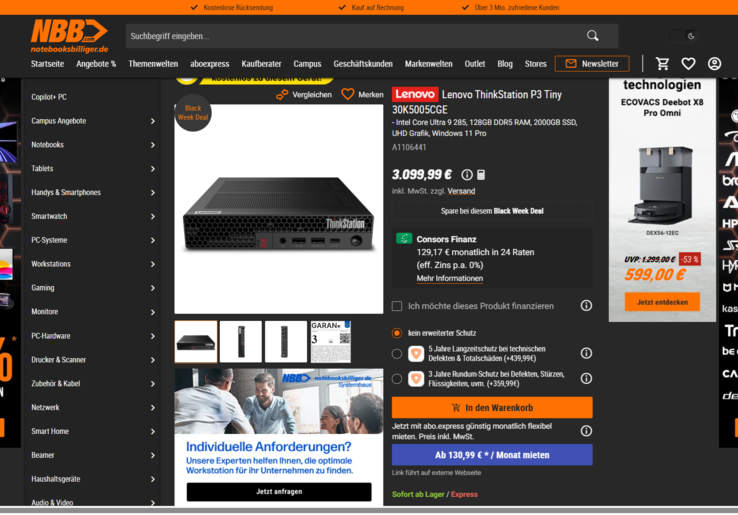Expand the Workstations category chevron
Screen dimensions: 738x515
pyautogui.click(x=152, y=264)
